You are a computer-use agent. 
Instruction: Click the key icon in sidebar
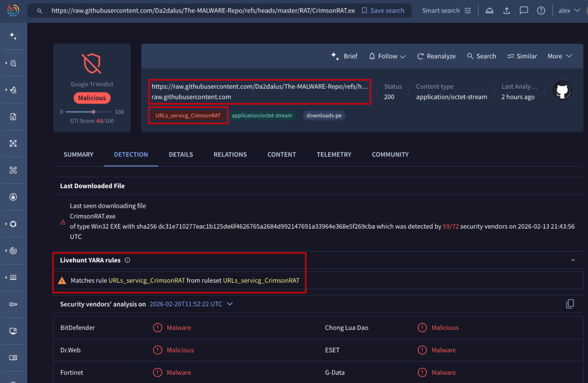(x=13, y=304)
